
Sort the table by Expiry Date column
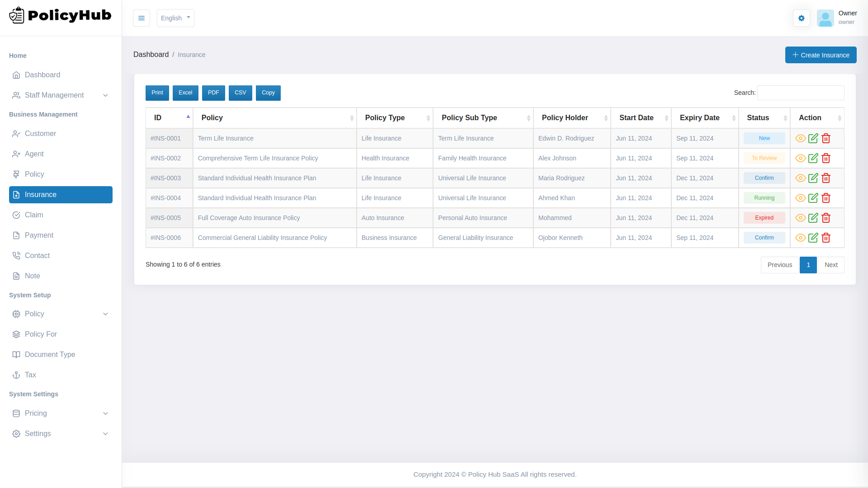click(x=699, y=117)
